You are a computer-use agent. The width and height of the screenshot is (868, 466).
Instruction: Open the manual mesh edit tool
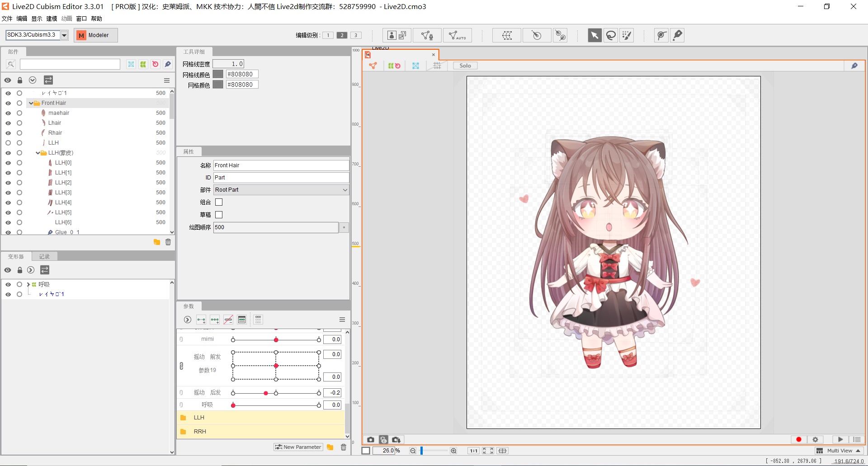tap(427, 35)
